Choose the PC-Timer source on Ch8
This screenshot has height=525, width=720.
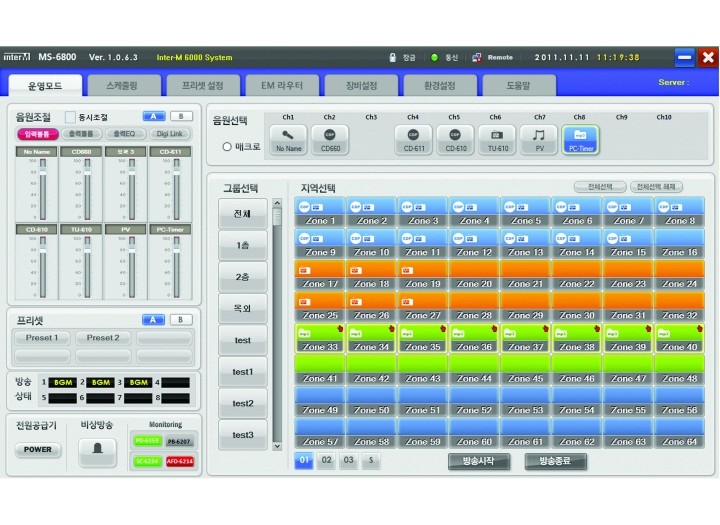coord(581,139)
